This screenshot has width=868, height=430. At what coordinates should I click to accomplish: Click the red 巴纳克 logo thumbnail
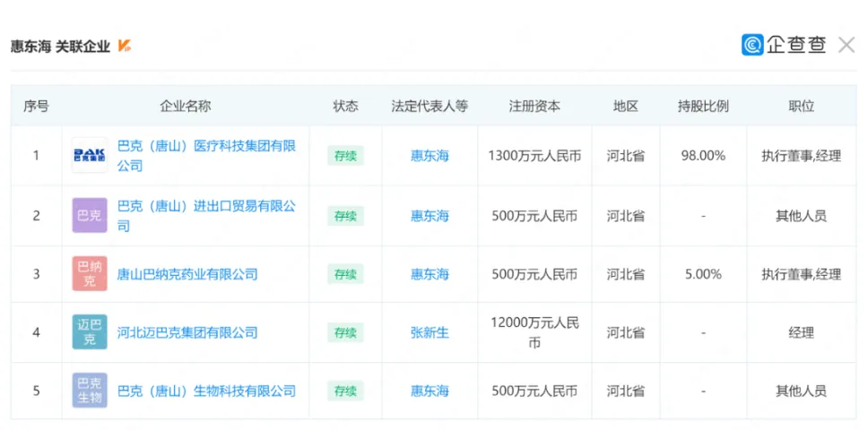pos(90,274)
